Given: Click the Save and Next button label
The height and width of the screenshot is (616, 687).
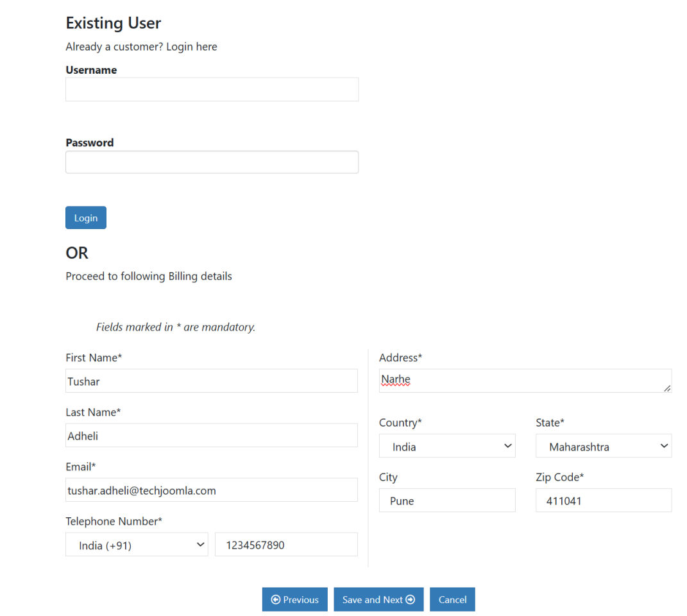Looking at the screenshot, I should 372,599.
